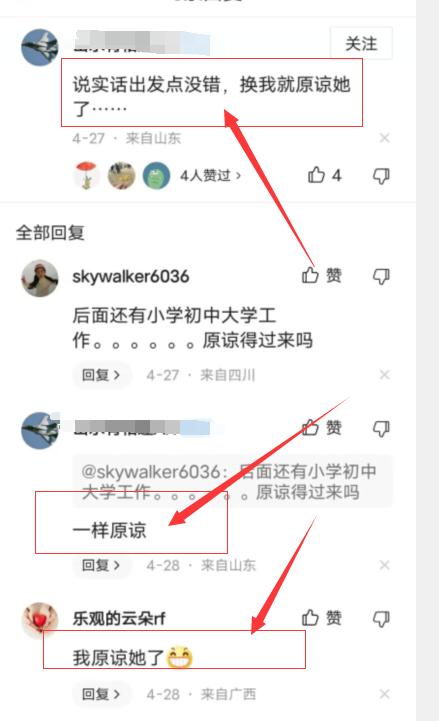Like the reply saying 一样原谅

point(321,428)
